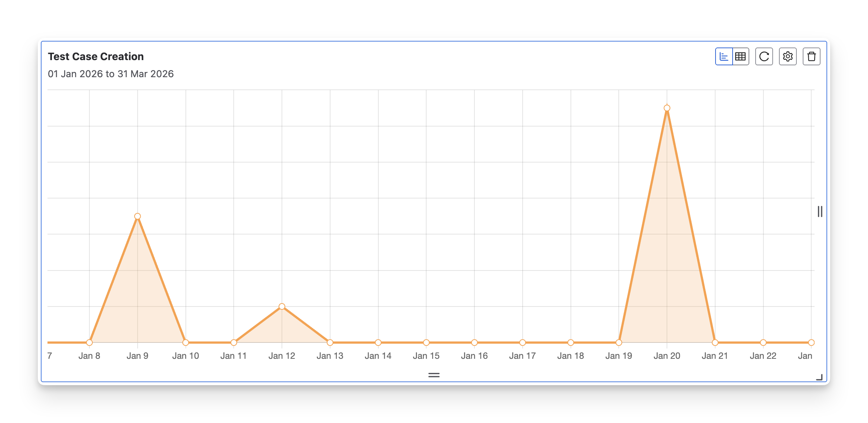Click the Jan 12 axis label

282,356
